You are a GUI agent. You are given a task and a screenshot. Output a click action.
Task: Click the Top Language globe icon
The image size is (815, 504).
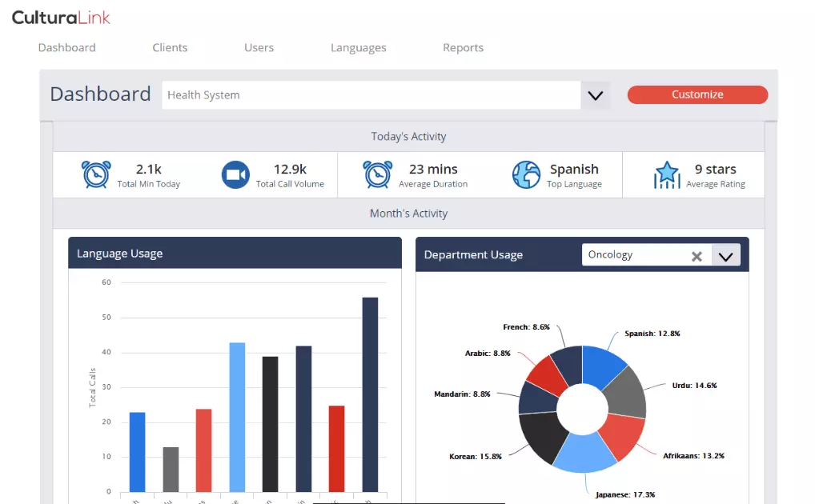[525, 174]
